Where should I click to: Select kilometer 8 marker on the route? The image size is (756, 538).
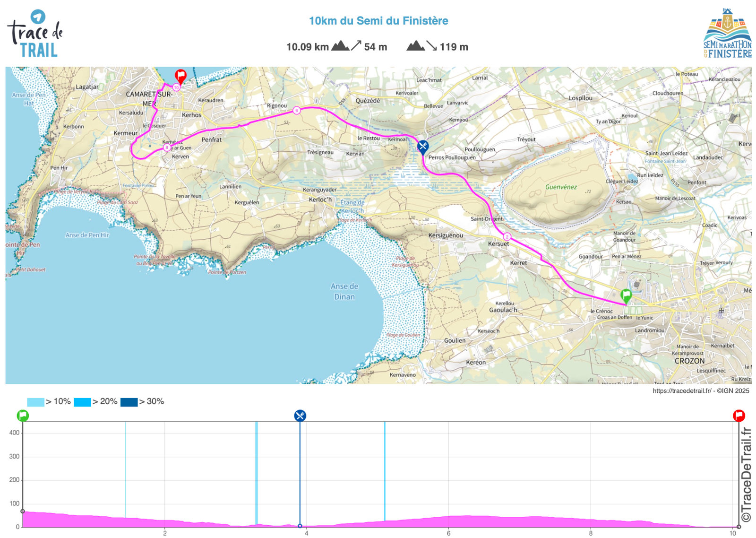(x=166, y=148)
